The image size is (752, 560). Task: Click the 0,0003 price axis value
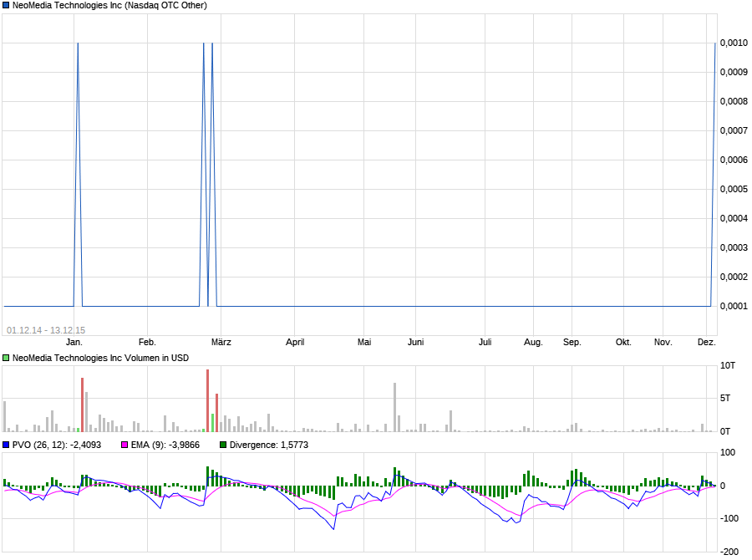(x=734, y=248)
